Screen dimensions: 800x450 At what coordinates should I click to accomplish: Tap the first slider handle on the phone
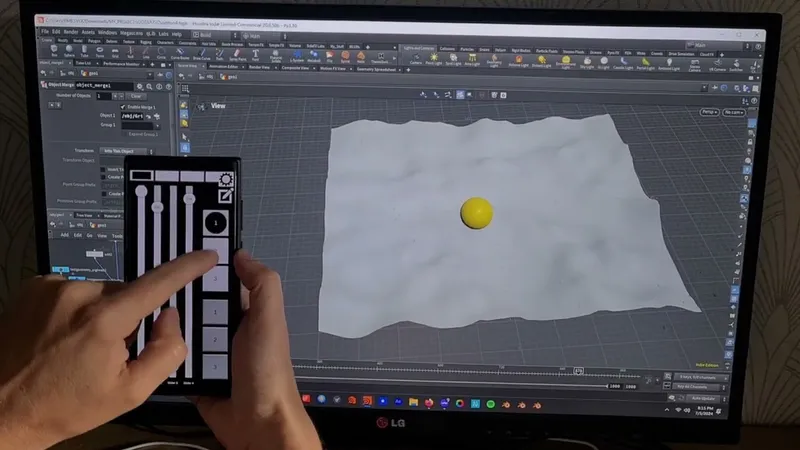[141, 191]
